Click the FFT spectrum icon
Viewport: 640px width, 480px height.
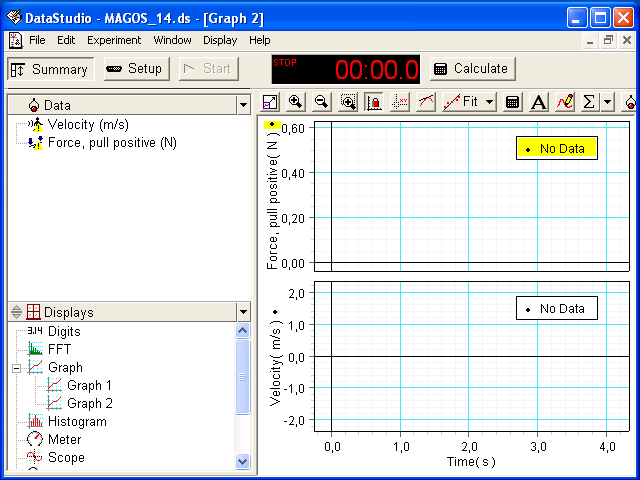35,349
